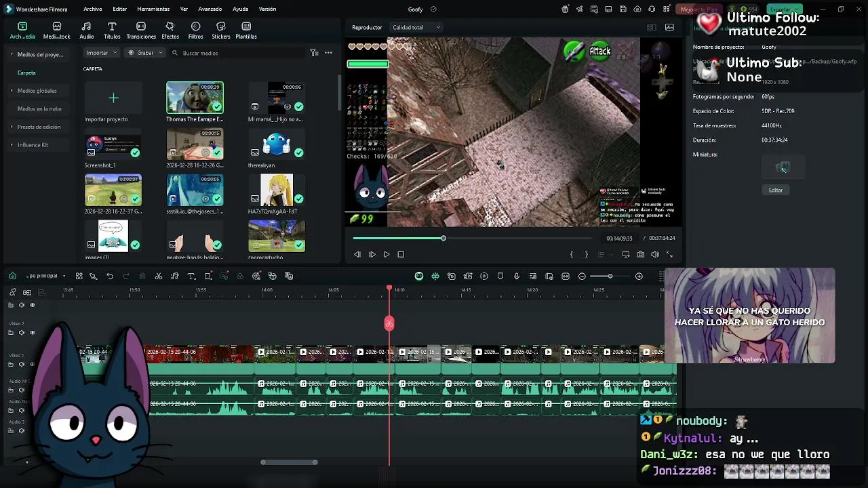
Task: Take a snapshot with the camera icon
Action: (640, 254)
